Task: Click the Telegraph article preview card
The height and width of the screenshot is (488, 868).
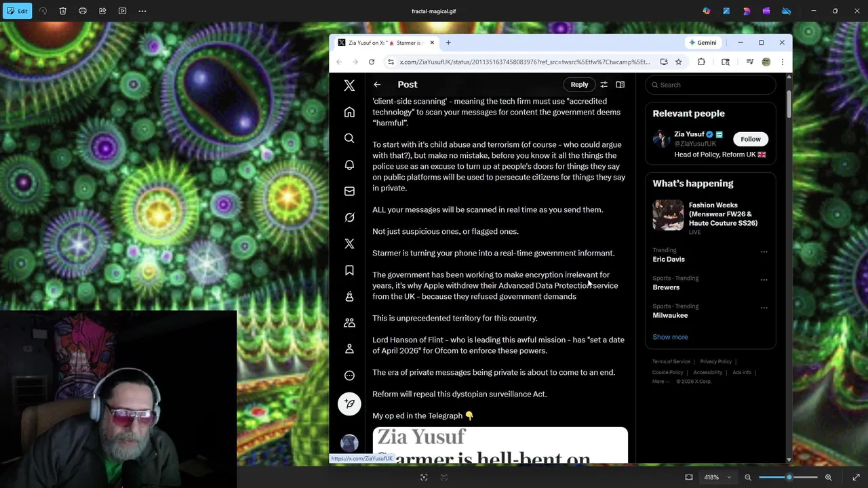Action: 500,445
